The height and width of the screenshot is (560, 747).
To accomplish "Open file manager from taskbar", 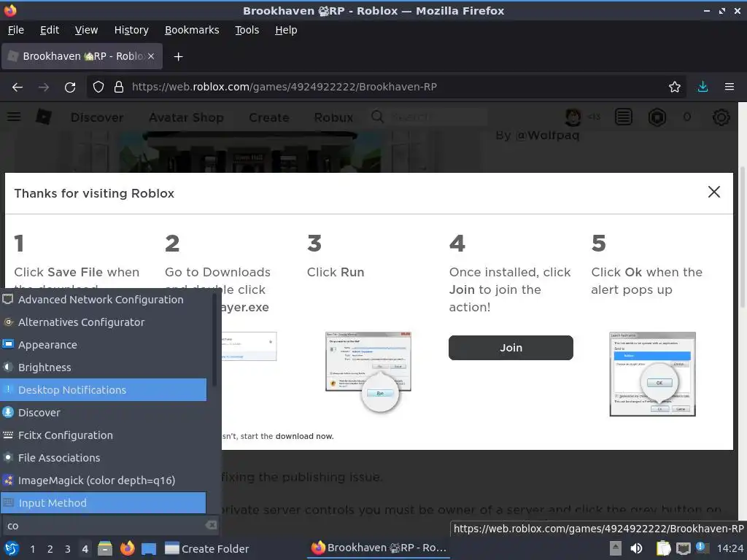I will [105, 548].
